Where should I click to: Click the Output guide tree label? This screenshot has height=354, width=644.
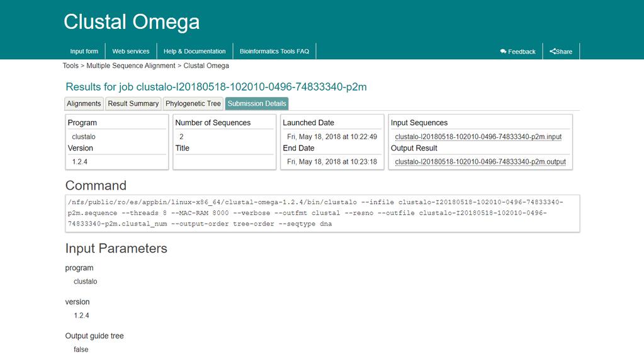click(x=94, y=336)
